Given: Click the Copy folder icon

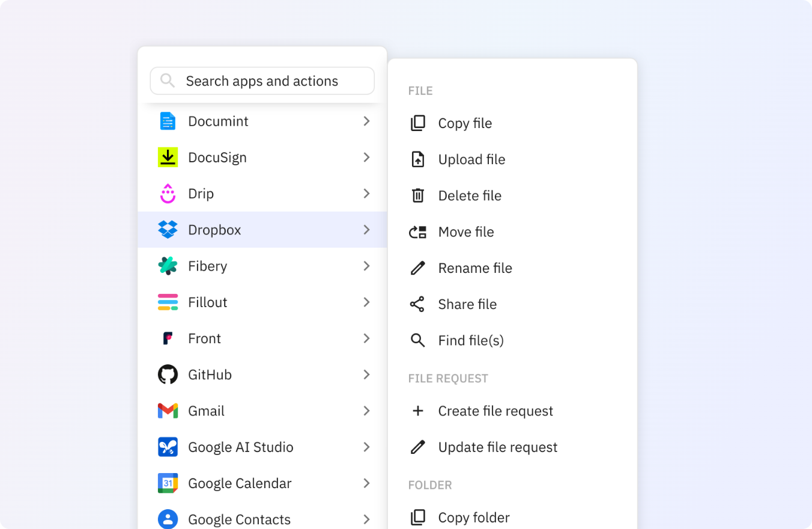Looking at the screenshot, I should tap(417, 518).
